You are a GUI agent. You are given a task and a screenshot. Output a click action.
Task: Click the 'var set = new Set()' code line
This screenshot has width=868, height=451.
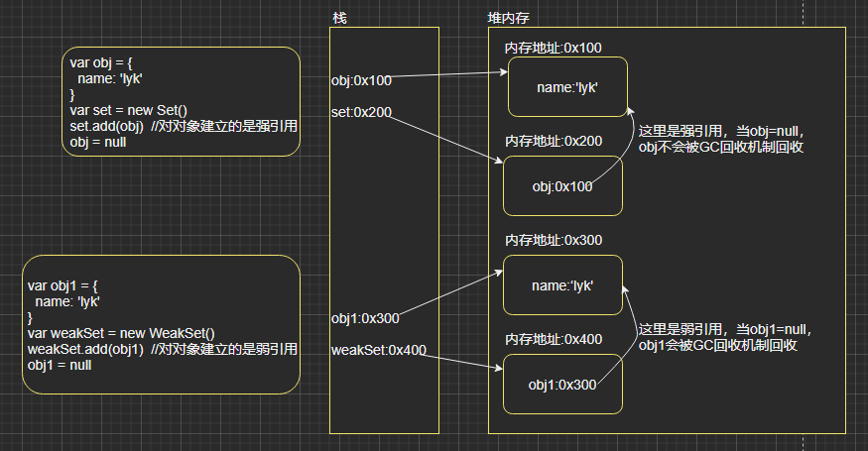128,110
